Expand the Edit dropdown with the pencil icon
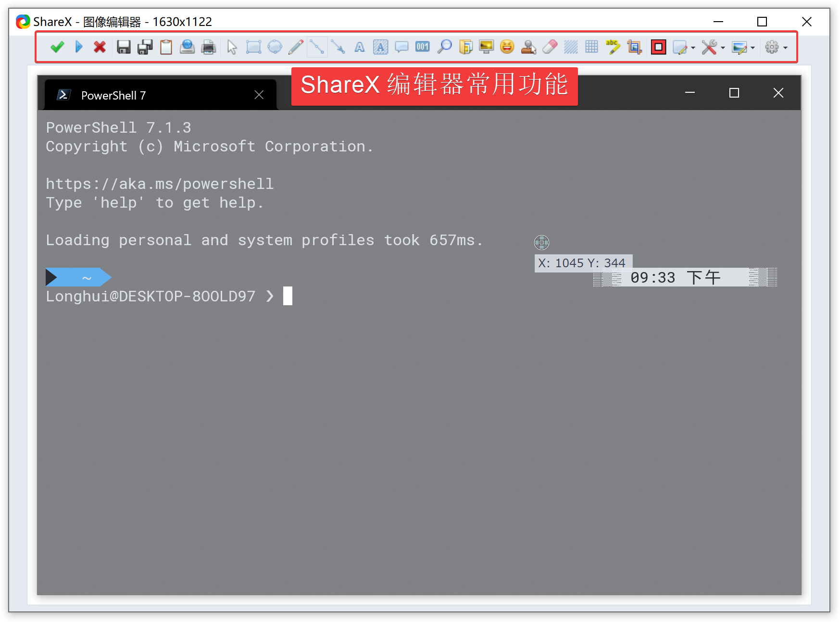 pyautogui.click(x=684, y=47)
